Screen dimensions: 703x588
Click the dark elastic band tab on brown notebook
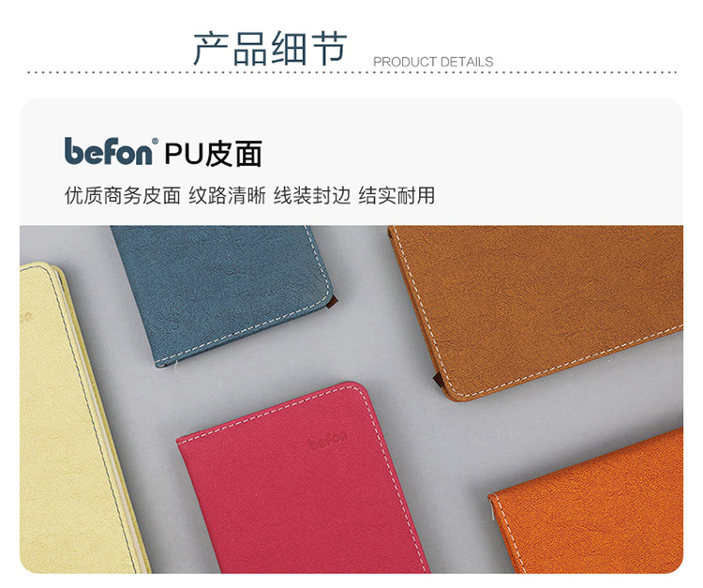(438, 380)
